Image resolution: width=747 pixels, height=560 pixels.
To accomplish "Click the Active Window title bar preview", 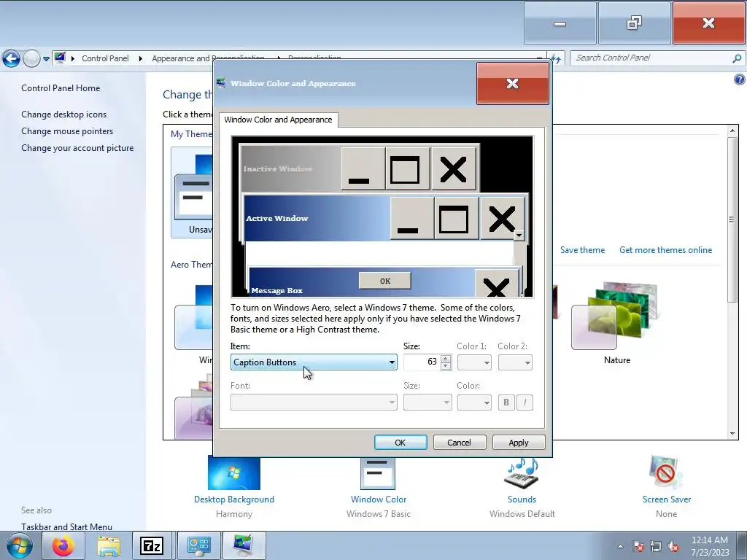I will coord(317,218).
